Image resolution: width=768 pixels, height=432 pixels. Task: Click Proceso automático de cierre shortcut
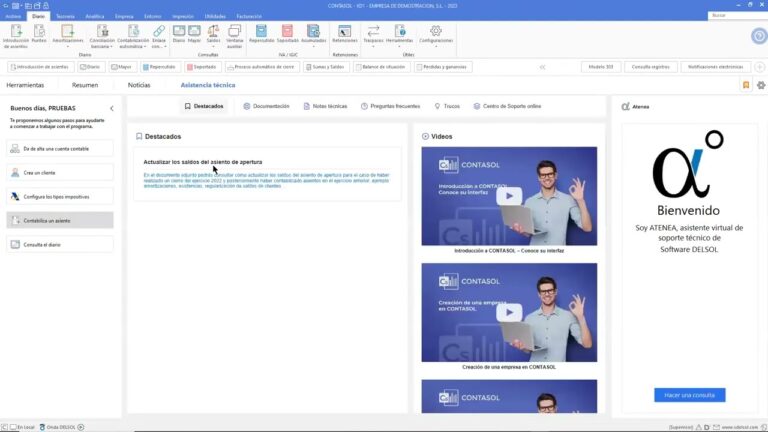click(x=260, y=67)
